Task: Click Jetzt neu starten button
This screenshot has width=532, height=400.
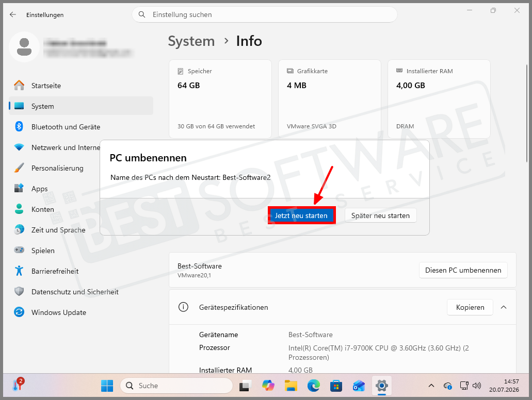Action: coord(301,215)
